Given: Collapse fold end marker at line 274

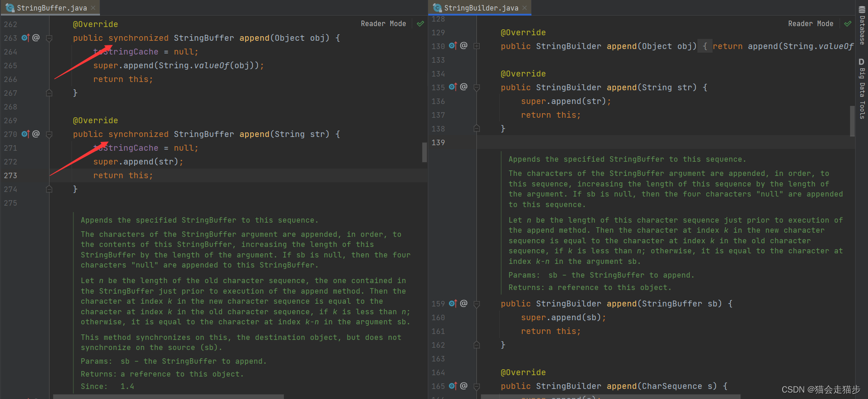Looking at the screenshot, I should 49,189.
